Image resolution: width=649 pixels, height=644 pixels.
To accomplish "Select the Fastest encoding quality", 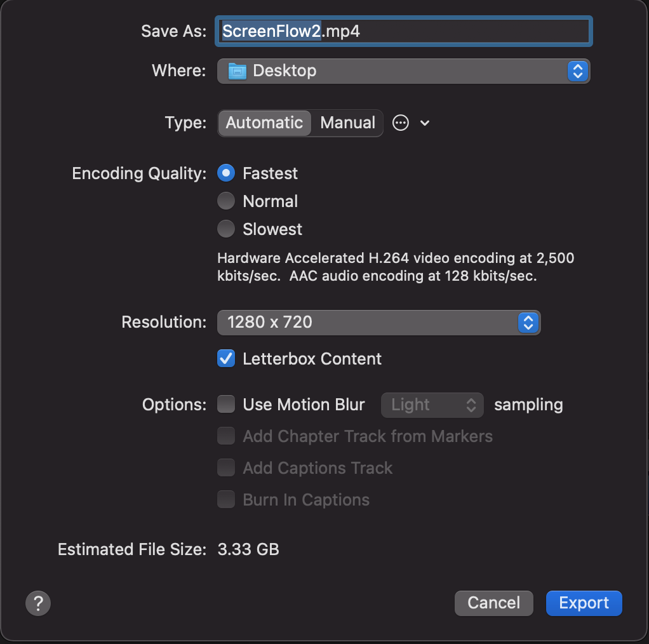I will click(226, 173).
